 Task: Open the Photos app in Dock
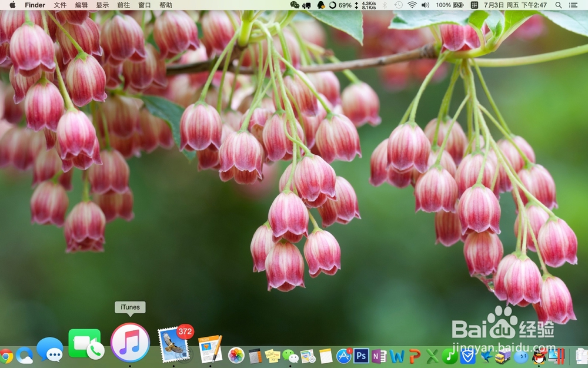236,355
